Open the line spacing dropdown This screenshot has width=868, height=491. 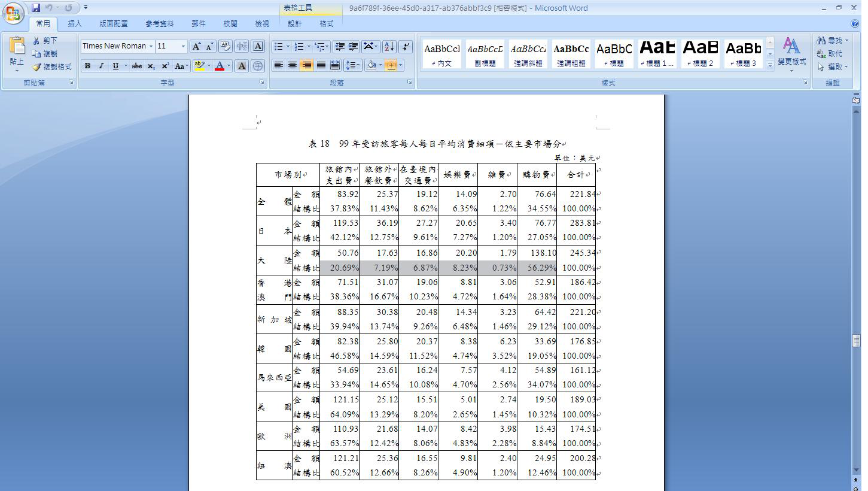354,65
